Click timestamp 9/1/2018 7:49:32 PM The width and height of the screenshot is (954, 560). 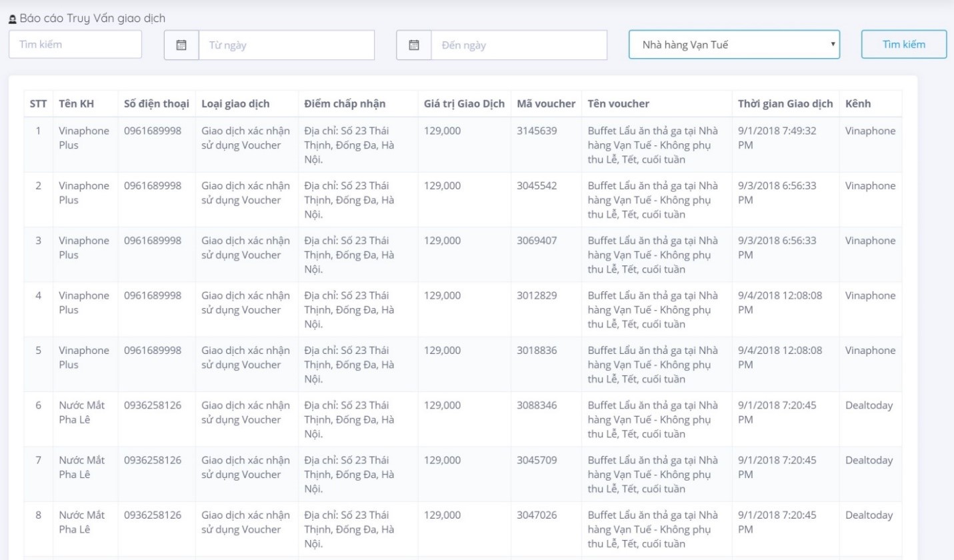777,138
